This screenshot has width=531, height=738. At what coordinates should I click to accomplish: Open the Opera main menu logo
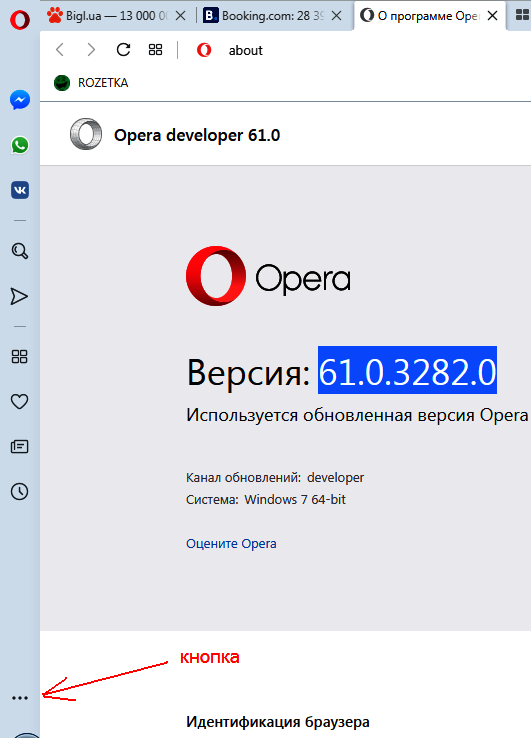tap(20, 20)
